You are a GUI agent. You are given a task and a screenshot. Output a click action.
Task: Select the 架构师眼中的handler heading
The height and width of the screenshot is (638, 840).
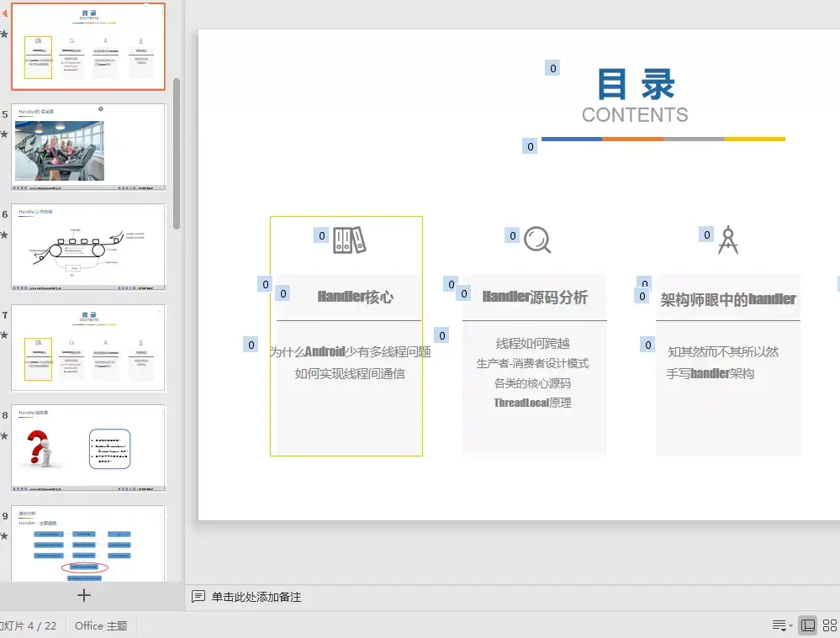click(728, 299)
